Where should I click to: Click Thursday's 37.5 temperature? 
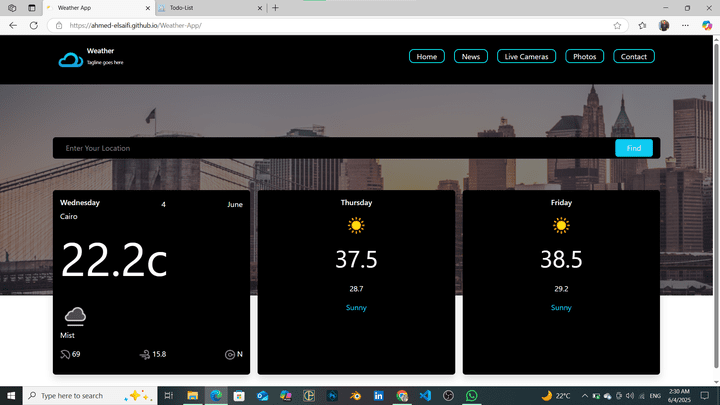pos(356,259)
